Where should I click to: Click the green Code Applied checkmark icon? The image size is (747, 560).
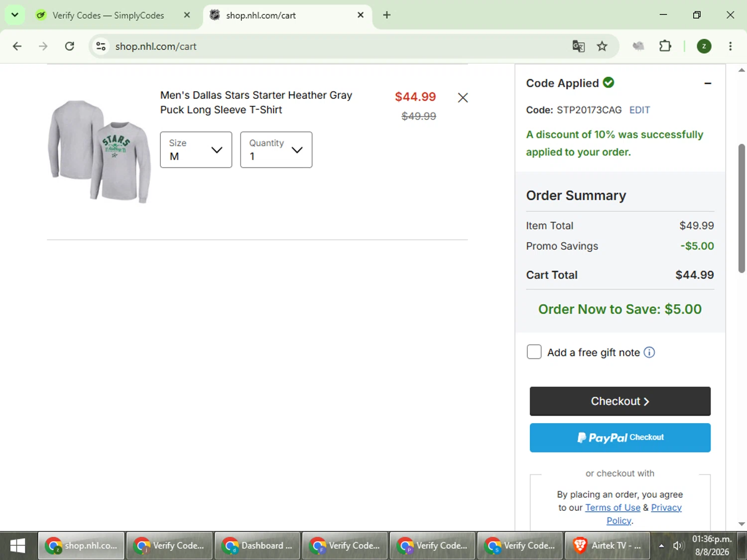609,82
